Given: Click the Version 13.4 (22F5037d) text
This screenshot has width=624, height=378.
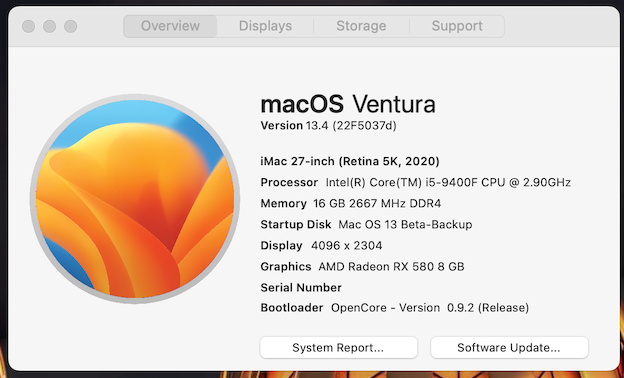Looking at the screenshot, I should coord(328,126).
